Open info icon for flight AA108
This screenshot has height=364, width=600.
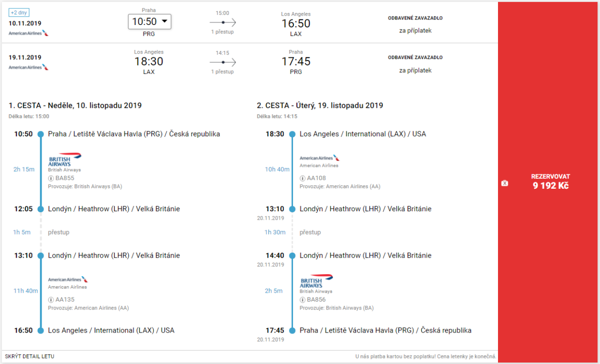pyautogui.click(x=302, y=178)
